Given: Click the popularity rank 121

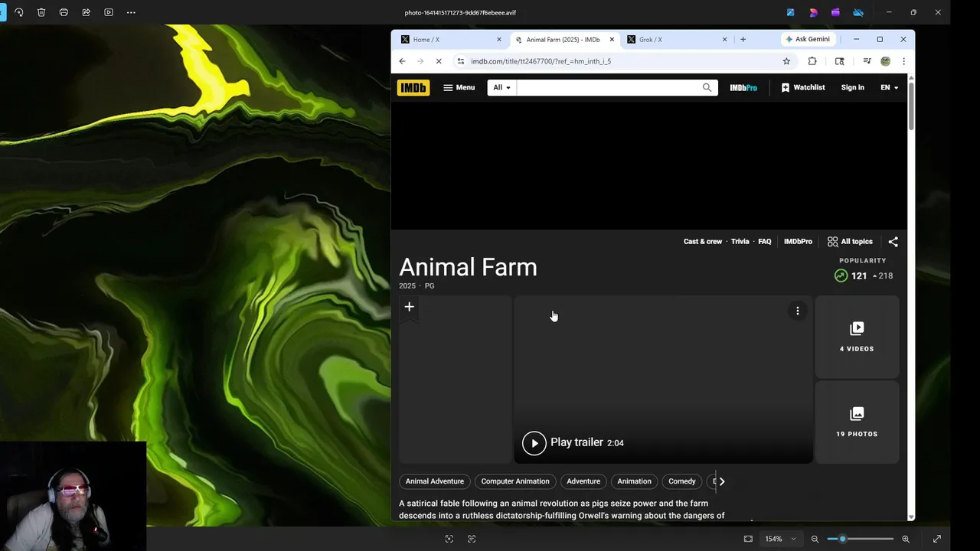Looking at the screenshot, I should [859, 275].
